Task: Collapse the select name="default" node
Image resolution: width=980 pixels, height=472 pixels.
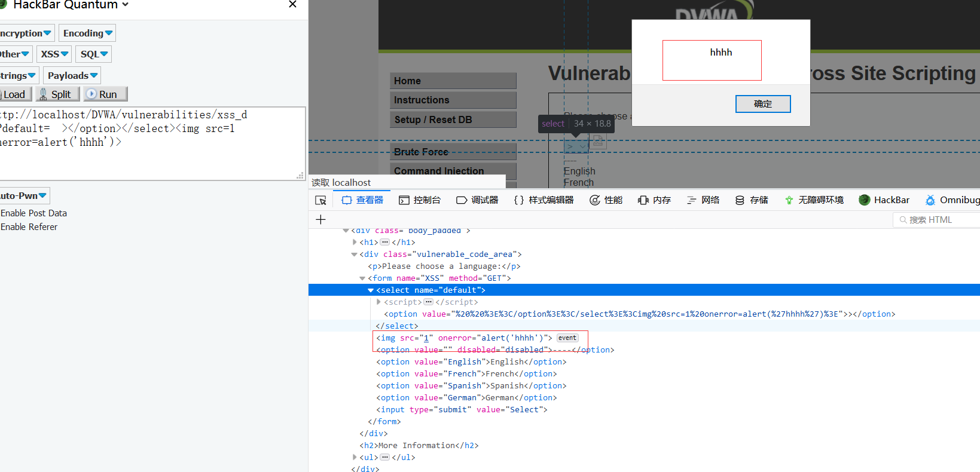Action: [371, 290]
